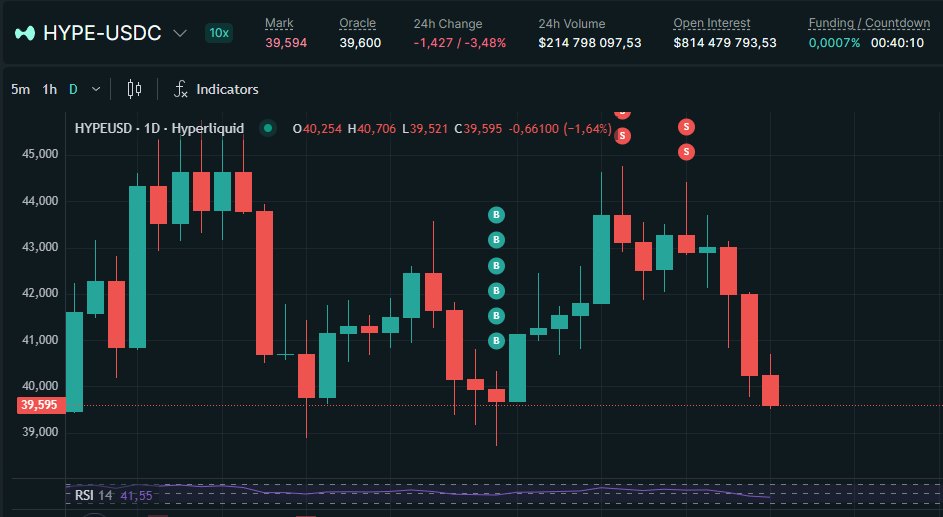
Task: Click the HYPEUSD · 1D · Hyperliquid chart title
Action: coord(159,129)
